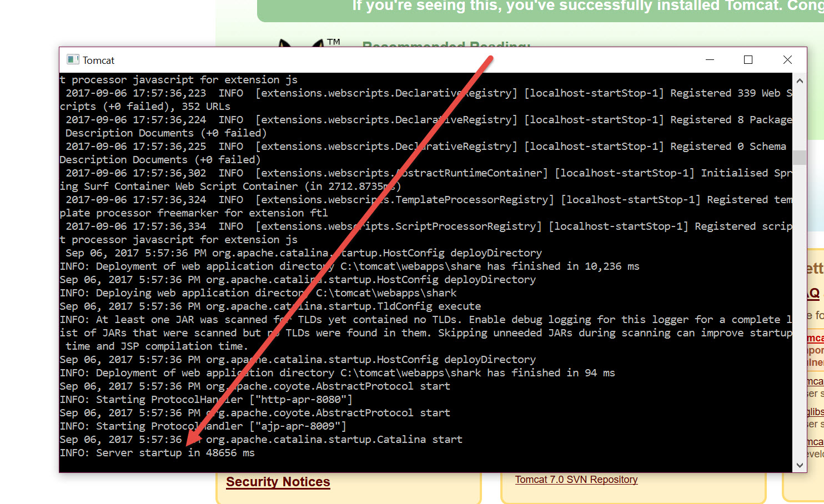Minimize the Tomcat console window

click(710, 60)
